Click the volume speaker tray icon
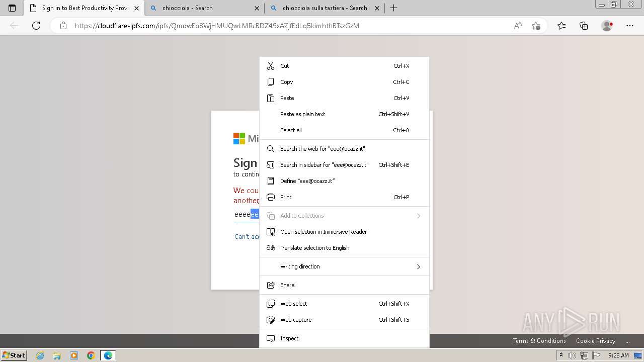Screen dimensions: 644x362 (x=572, y=355)
